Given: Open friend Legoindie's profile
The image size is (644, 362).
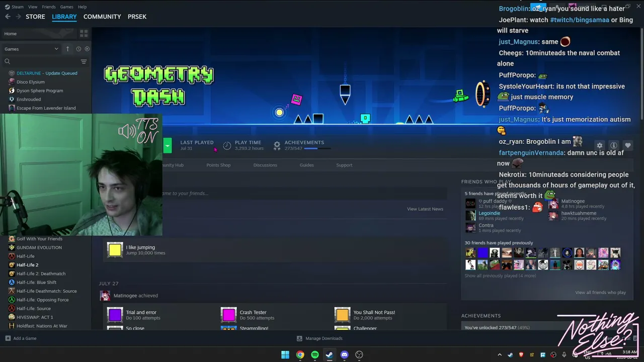Looking at the screenshot, I should point(489,213).
